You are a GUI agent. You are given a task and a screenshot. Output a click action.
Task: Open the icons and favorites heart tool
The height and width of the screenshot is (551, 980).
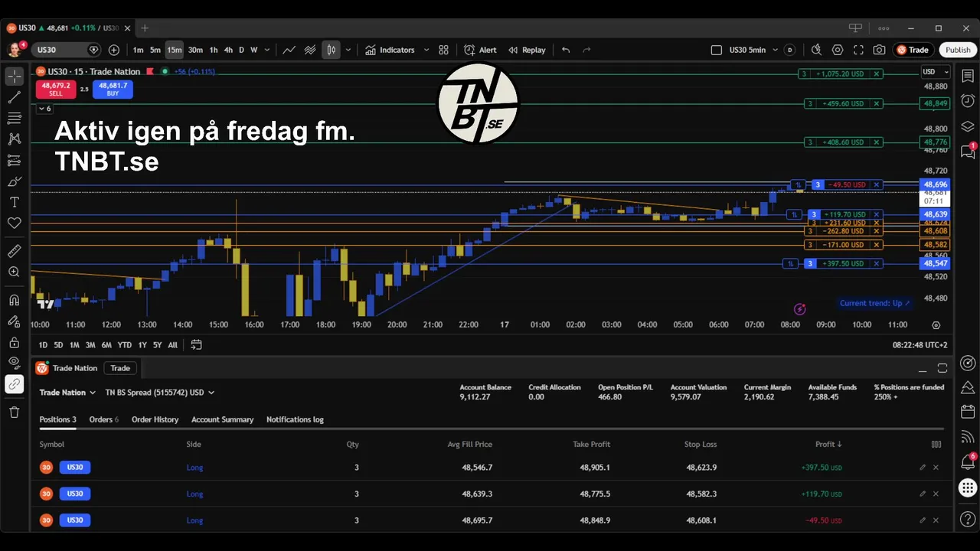click(14, 223)
